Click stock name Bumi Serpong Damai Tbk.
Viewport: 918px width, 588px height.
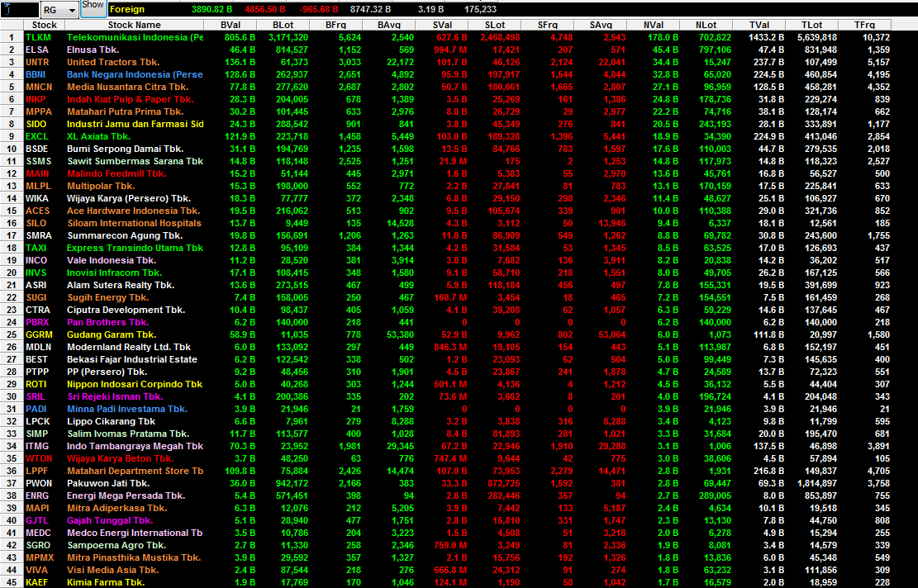pyautogui.click(x=126, y=149)
